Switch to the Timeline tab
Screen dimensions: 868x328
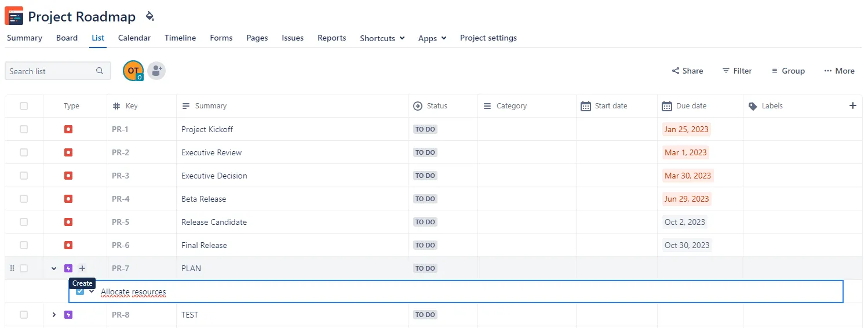[180, 38]
